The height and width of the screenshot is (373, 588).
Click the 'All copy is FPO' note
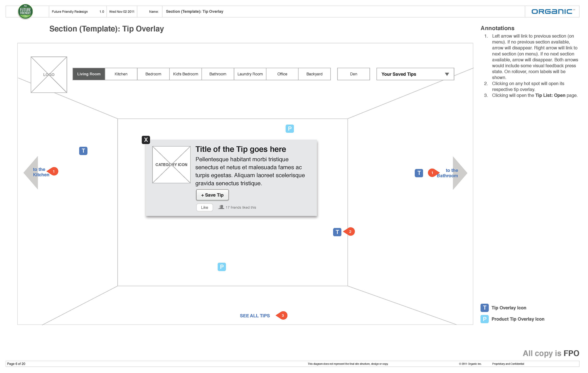(x=551, y=353)
